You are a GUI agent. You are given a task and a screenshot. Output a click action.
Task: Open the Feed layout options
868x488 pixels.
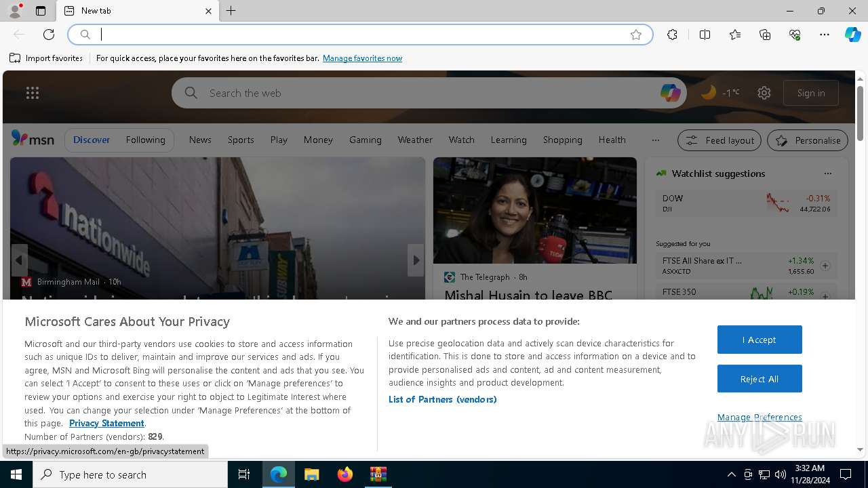719,140
